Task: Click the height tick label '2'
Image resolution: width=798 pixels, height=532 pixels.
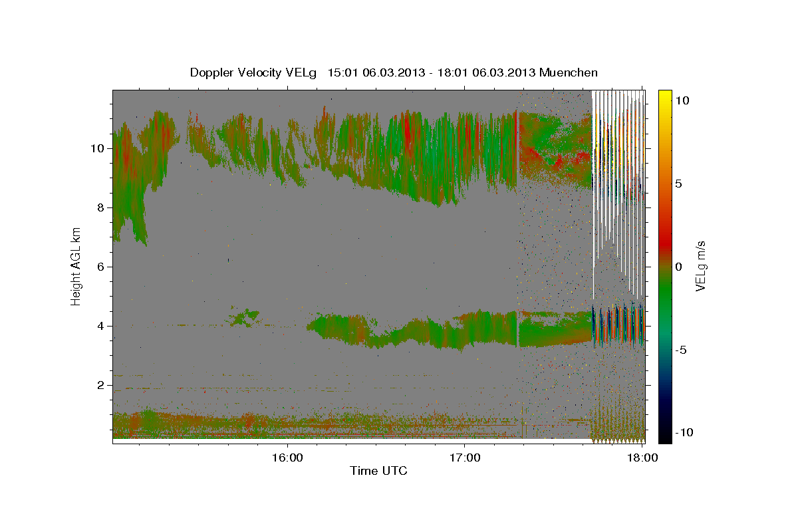Action: click(101, 385)
